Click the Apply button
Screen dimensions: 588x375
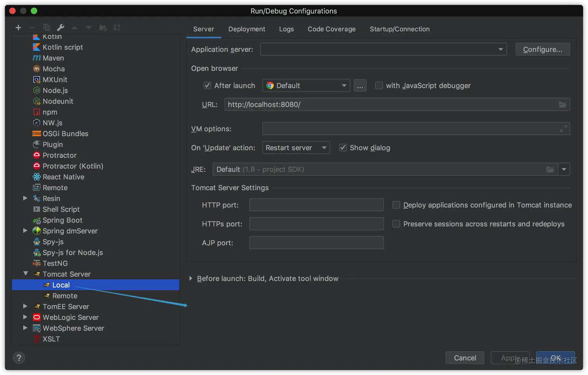point(510,358)
